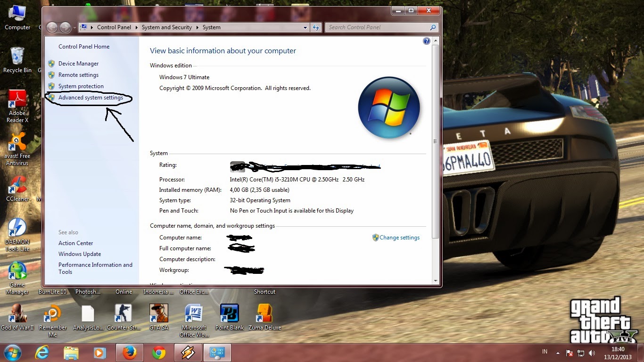Show hidden tray icons arrow
Image resolution: width=644 pixels, height=362 pixels.
click(x=558, y=353)
